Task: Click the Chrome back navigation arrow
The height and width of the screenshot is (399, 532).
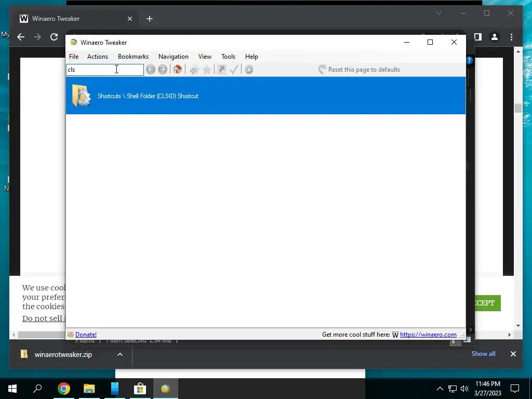Action: (21, 37)
